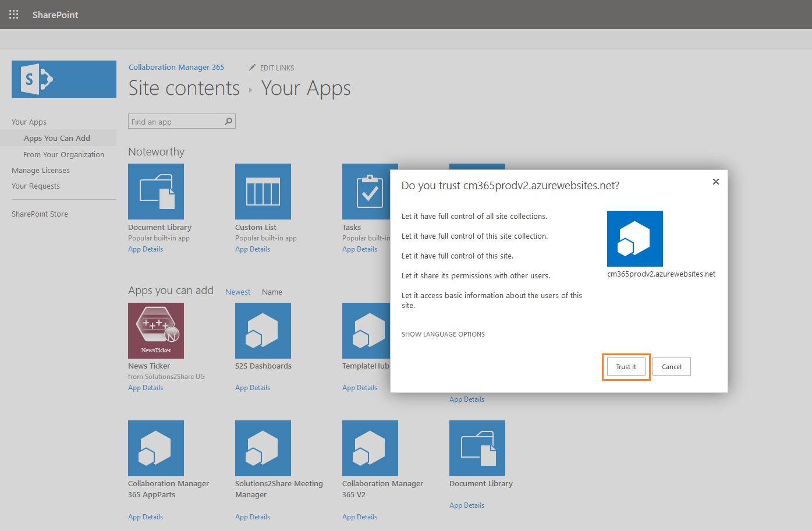Sort apps by Newest
Screen dimensions: 812x531
click(x=238, y=292)
